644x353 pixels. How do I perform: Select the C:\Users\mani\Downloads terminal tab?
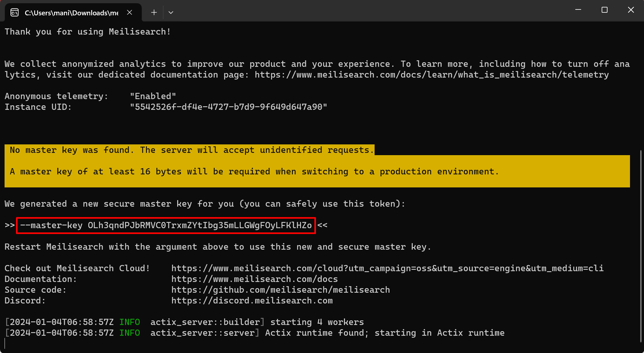pos(71,13)
